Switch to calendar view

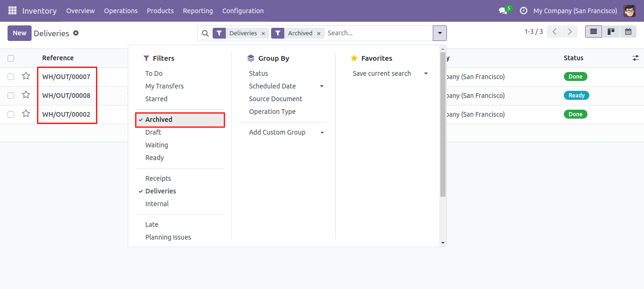click(x=628, y=32)
